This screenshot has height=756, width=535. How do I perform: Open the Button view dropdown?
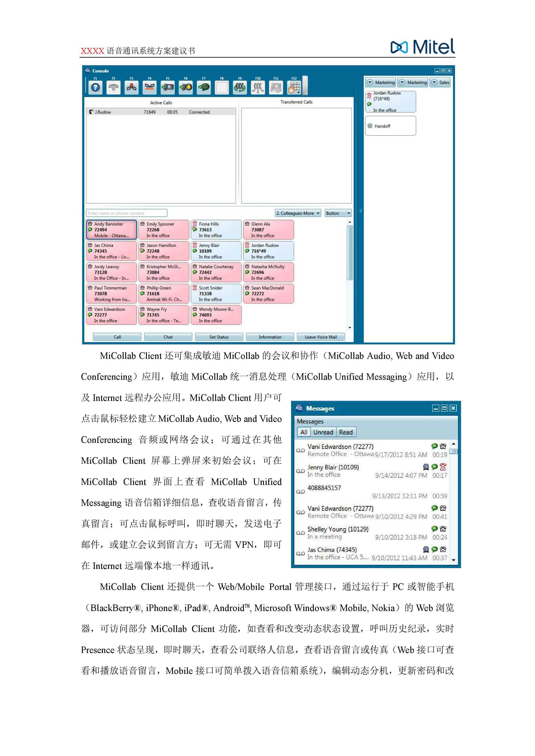pos(338,213)
